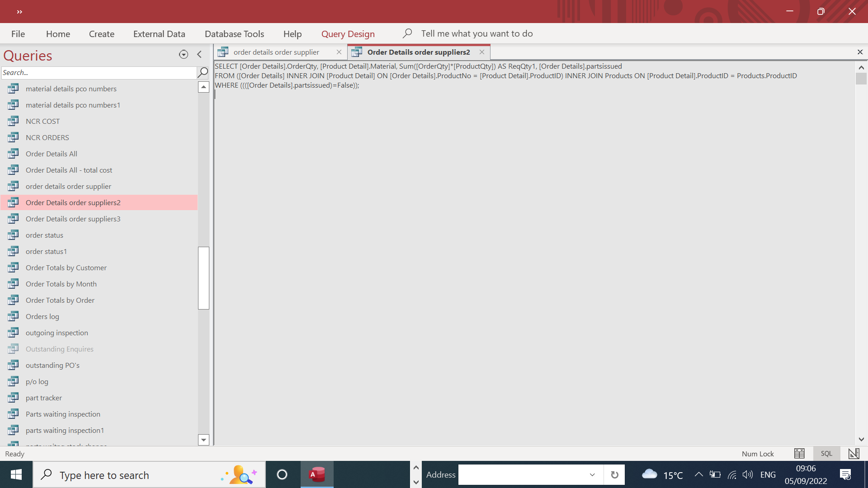
Task: Click the Tell me what you want to do box
Action: pyautogui.click(x=477, y=33)
